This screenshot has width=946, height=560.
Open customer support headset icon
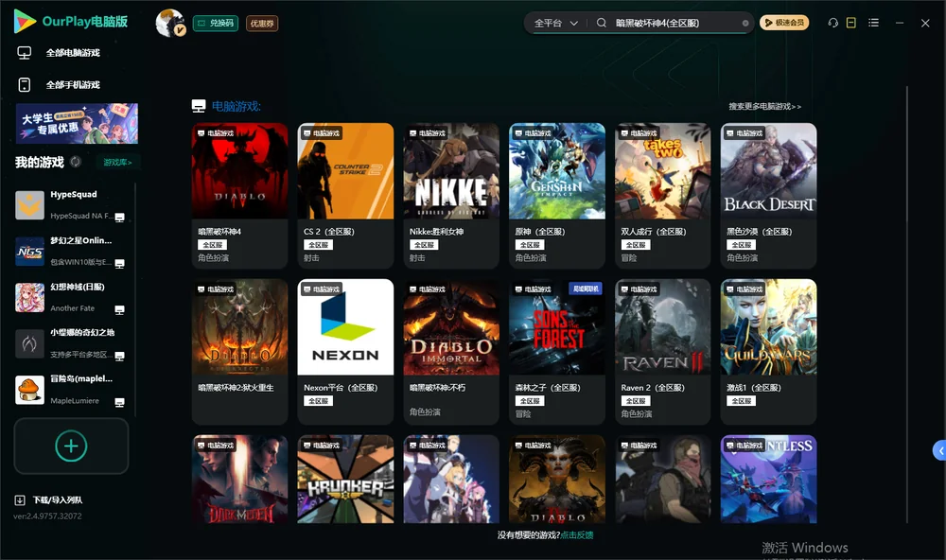[832, 23]
